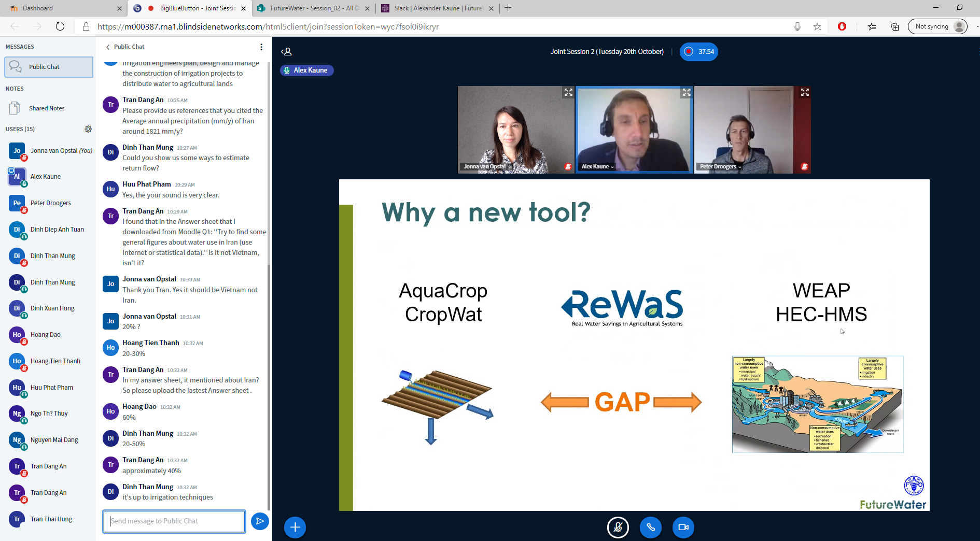
Task: Open the red Opera-style extension icon
Action: [x=842, y=26]
